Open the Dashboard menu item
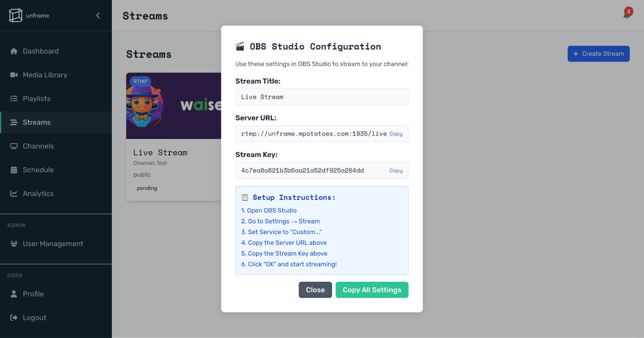 [56, 51]
